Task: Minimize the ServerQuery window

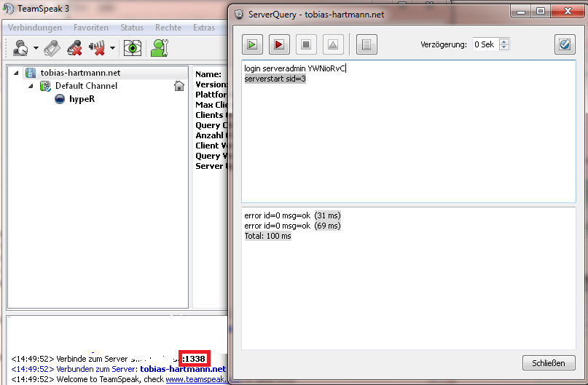Action: click(521, 11)
